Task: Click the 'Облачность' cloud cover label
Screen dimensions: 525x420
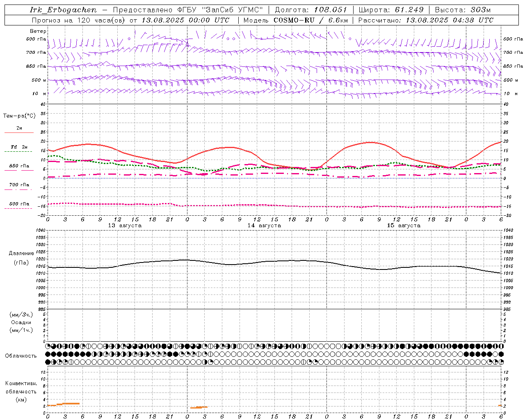Action: (21, 356)
